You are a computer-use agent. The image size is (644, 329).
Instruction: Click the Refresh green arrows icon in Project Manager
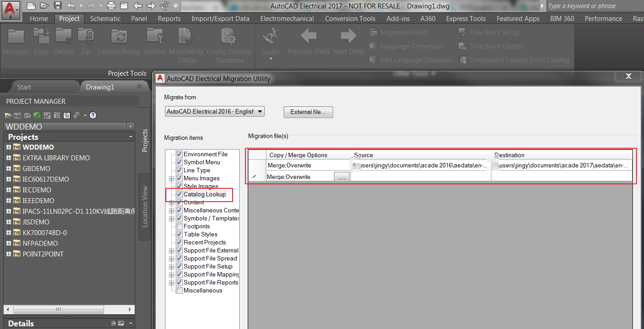coord(37,115)
